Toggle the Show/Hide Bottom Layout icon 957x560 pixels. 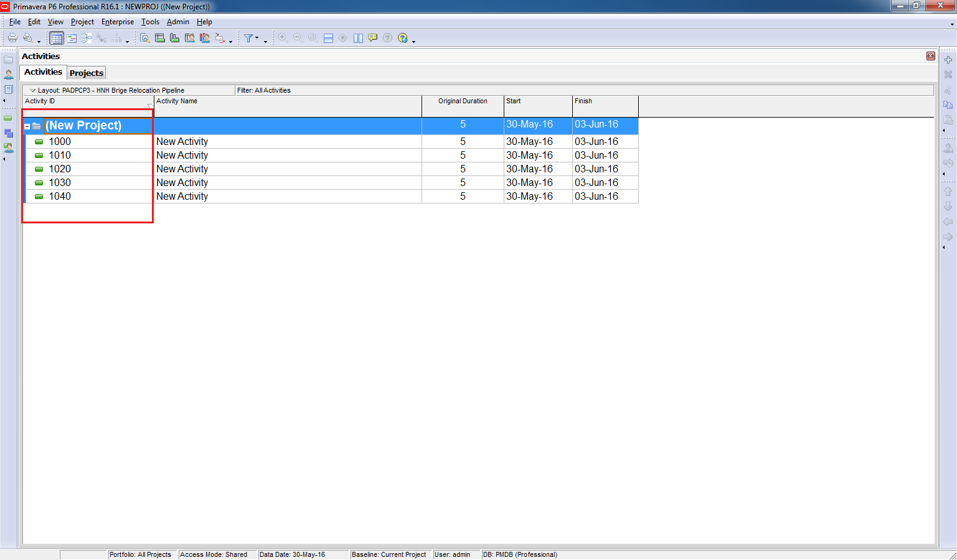point(328,39)
